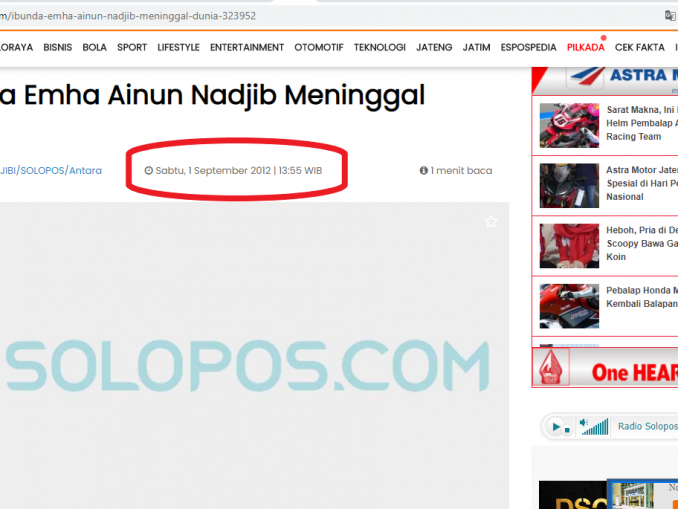Click the Astra Motor Jateng article thumbnail
The image size is (678, 509).
(569, 186)
